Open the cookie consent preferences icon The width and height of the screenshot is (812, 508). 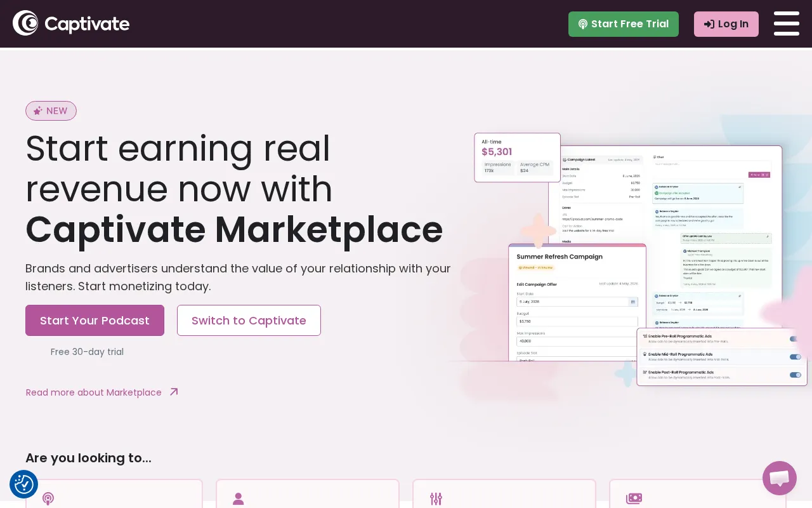point(23,485)
